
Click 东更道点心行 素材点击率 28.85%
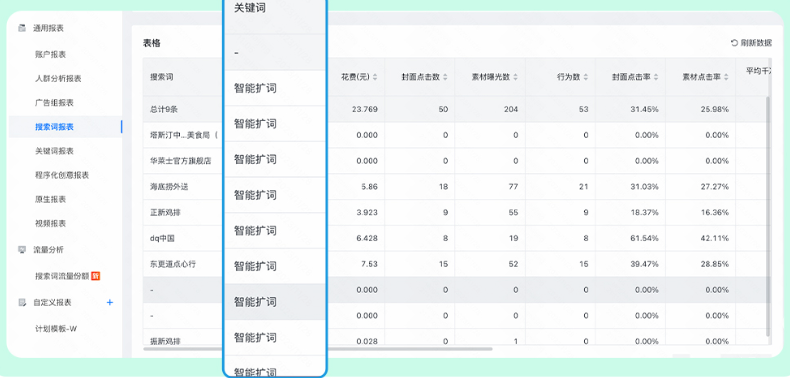[x=716, y=264]
